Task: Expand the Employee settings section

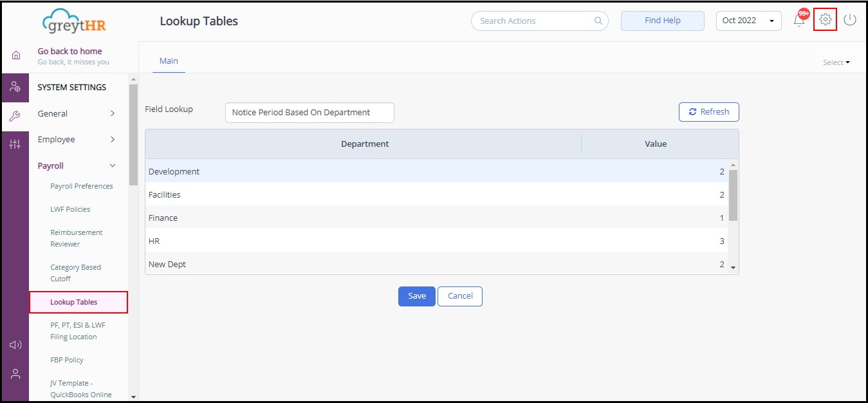Action: pos(76,139)
